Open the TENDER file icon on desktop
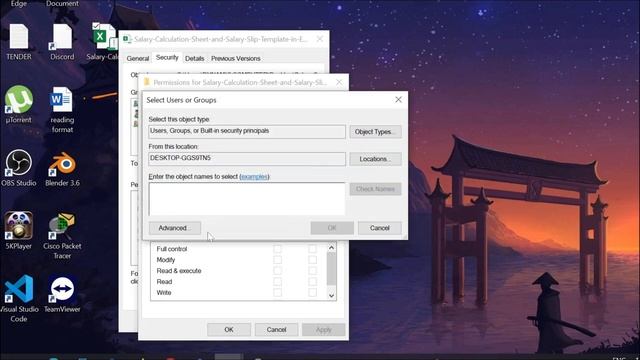The height and width of the screenshot is (360, 640). point(19,42)
